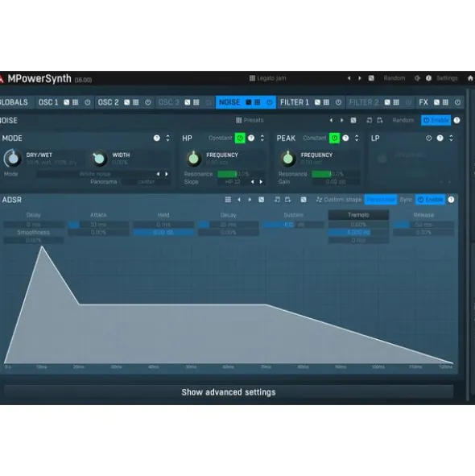The height and width of the screenshot is (476, 475).
Task: Click Random in the NOISE panel header
Action: 403,120
